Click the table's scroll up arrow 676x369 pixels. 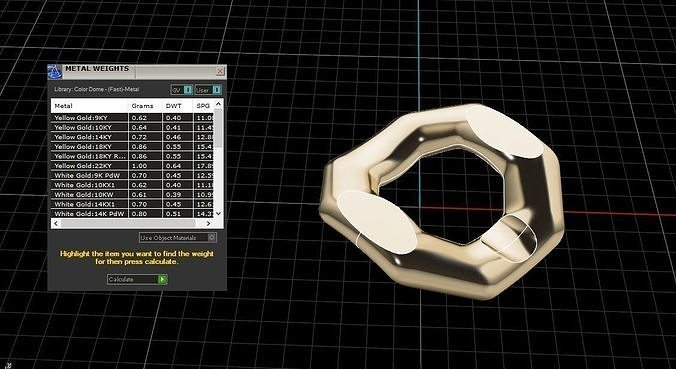click(218, 104)
